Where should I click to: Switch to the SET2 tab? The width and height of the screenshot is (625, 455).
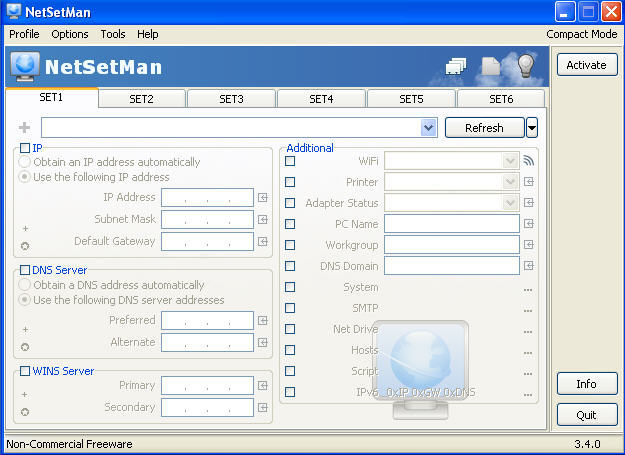pos(142,99)
